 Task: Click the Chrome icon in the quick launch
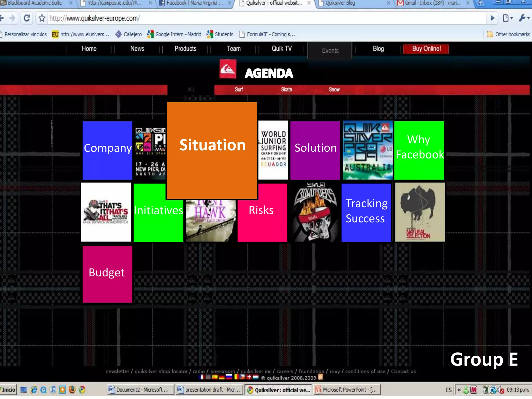point(82,390)
